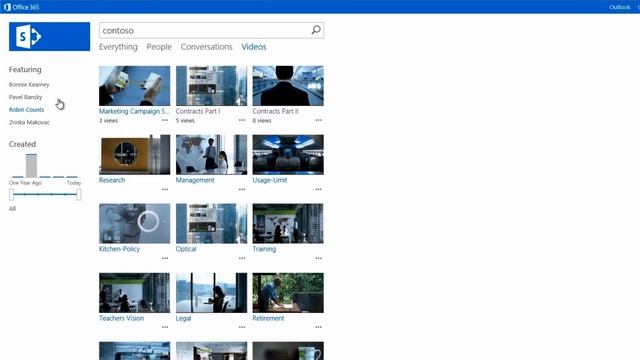Click the Contracts Part I title link

pos(198,111)
